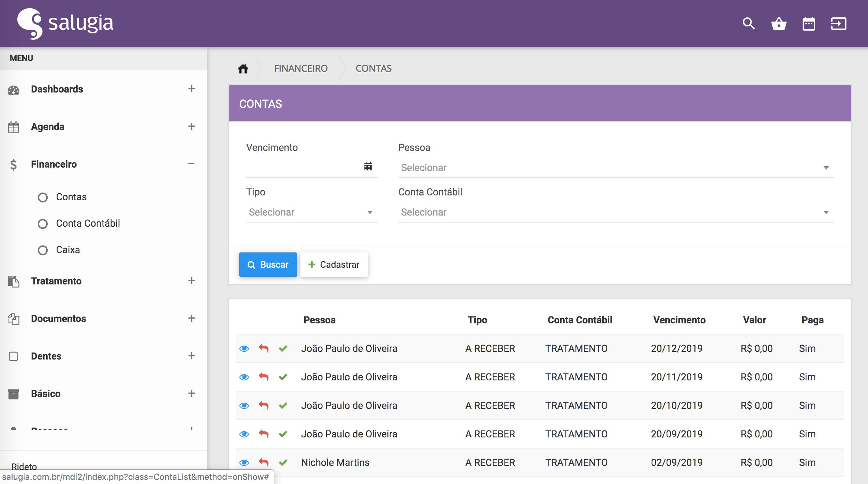
Task: Click the Nichole Martins name cell
Action: 335,462
